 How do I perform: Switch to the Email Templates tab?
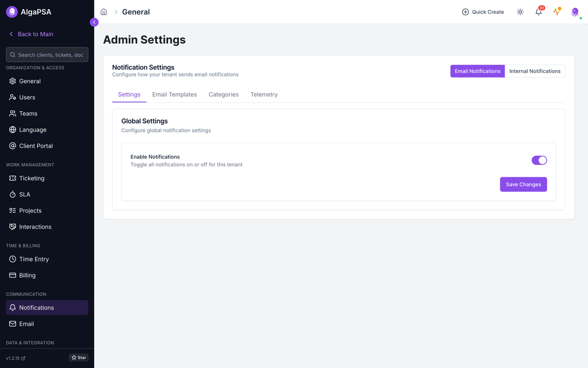pyautogui.click(x=174, y=94)
